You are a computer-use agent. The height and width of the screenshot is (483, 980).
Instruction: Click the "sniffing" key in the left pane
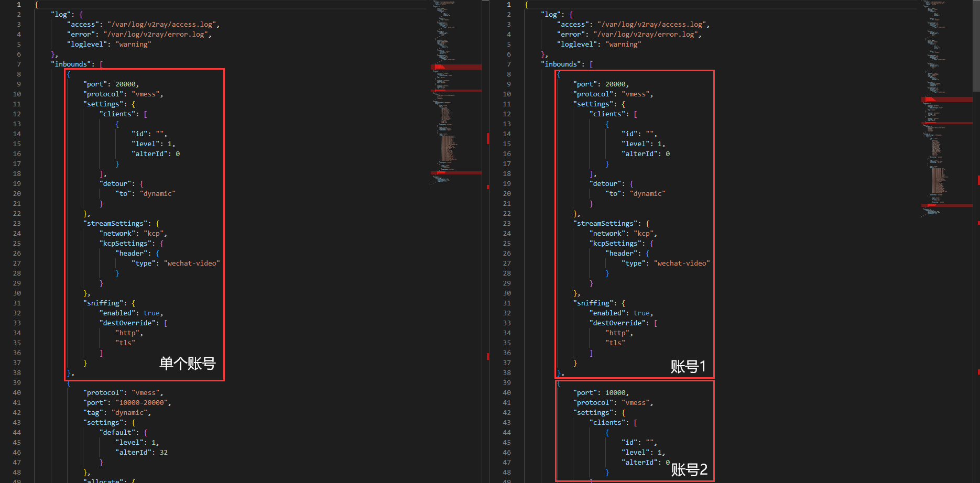tap(103, 303)
